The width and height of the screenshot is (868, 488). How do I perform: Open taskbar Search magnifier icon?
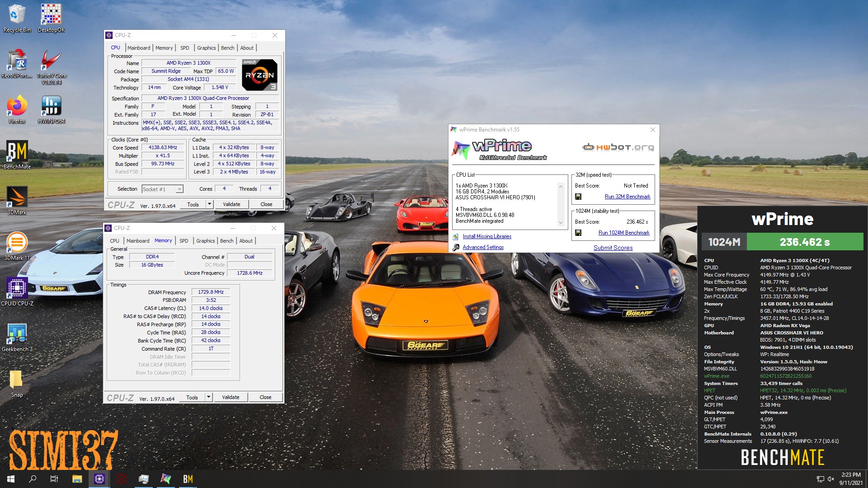[33, 479]
